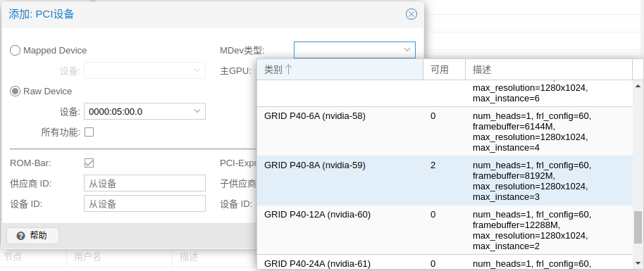The width and height of the screenshot is (644, 271).
Task: Sort by the 类别 column header
Action: [340, 70]
